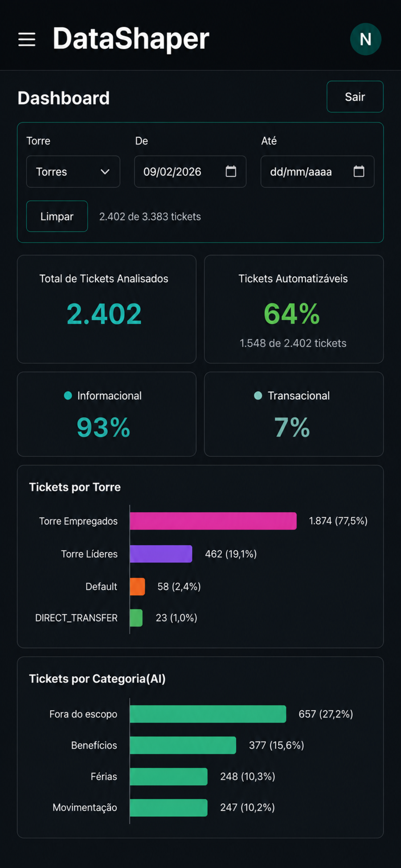Click the Informacional teal legend dot
Screen dimensions: 401x868
[x=68, y=396]
